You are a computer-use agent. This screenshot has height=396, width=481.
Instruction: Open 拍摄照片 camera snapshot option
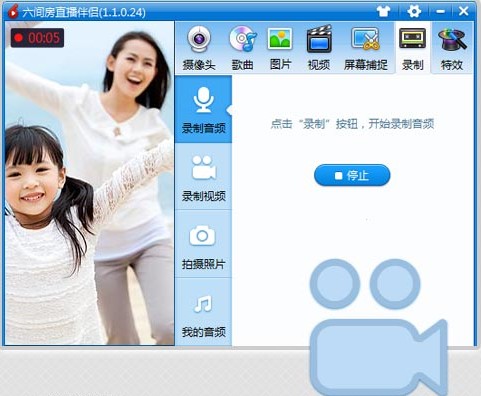coord(203,245)
